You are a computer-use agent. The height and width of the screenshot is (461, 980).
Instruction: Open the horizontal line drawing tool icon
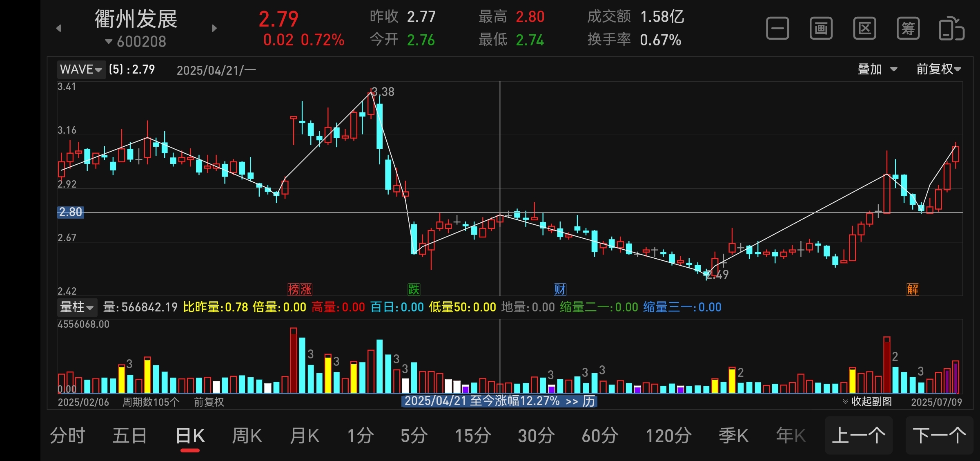coord(777,29)
